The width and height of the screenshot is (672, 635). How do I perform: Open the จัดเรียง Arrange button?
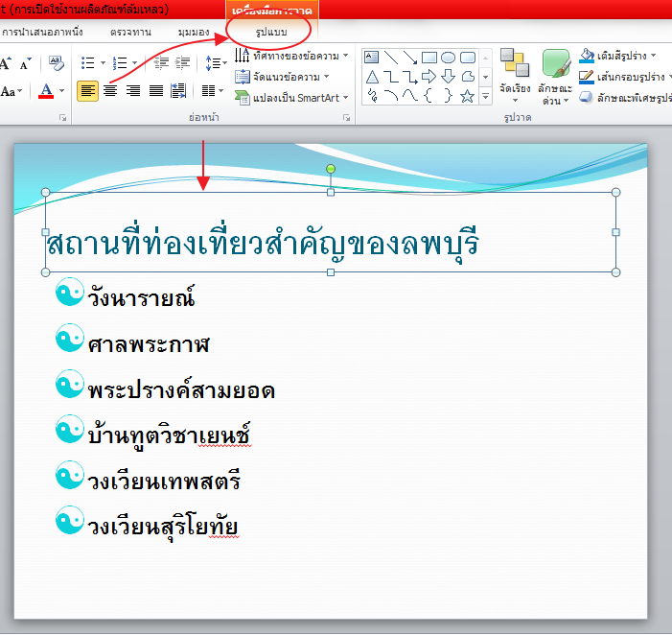pos(515,77)
